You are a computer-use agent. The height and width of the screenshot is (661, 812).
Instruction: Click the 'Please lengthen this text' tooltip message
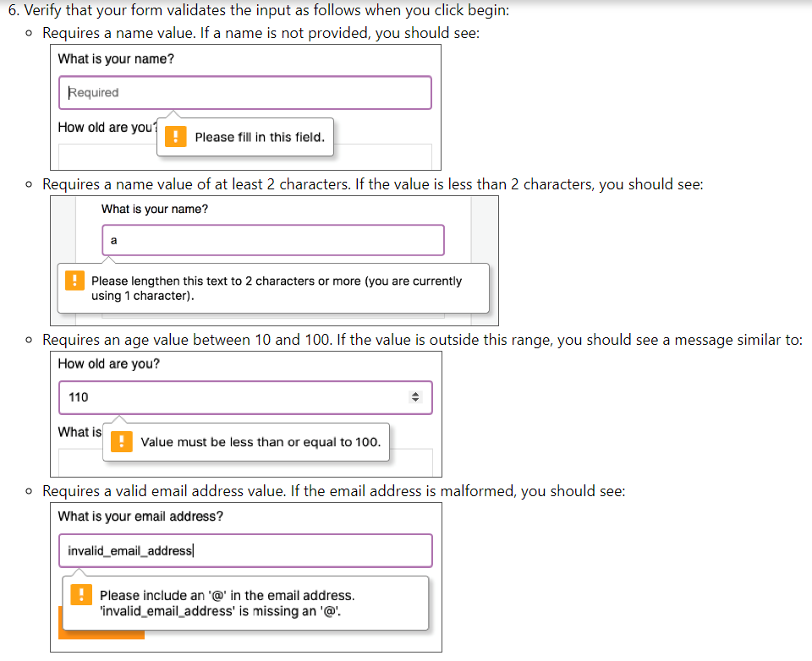coord(277,288)
